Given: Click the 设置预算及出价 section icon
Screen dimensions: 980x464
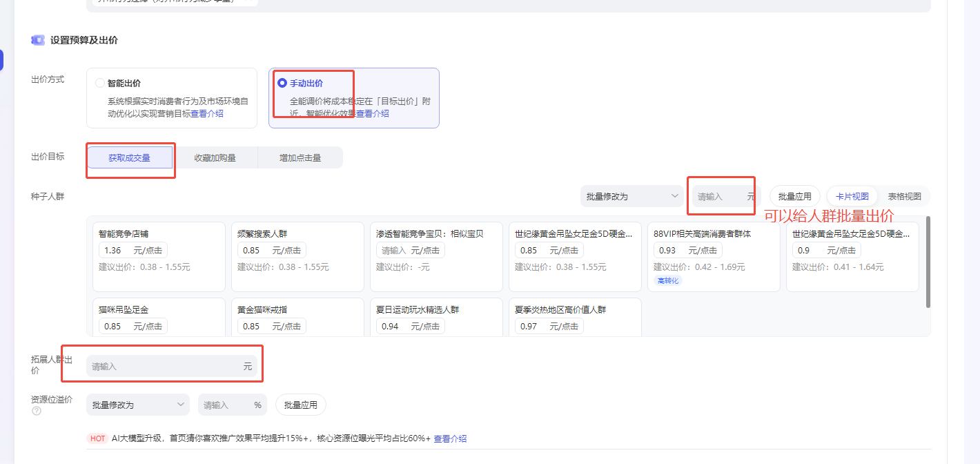Looking at the screenshot, I should click(38, 40).
